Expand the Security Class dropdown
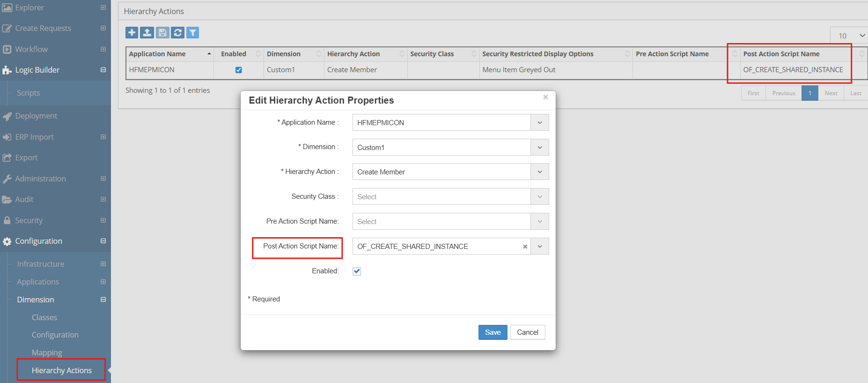The width and height of the screenshot is (868, 383). click(x=539, y=197)
